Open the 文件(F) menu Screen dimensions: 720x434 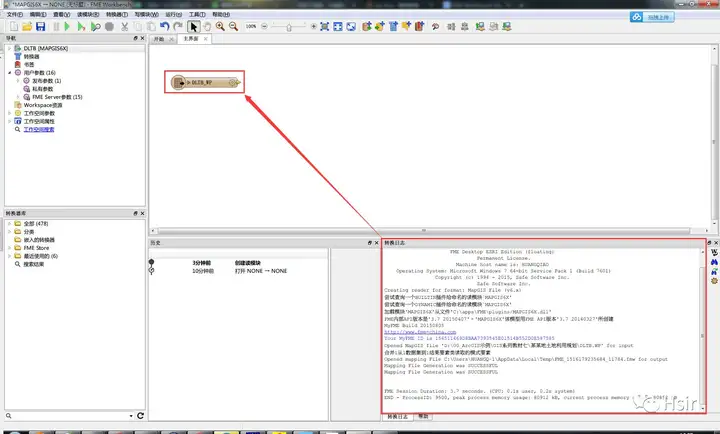point(15,15)
